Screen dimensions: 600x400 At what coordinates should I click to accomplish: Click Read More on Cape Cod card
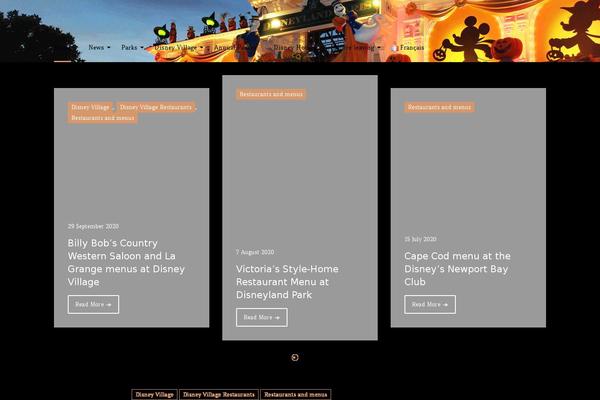[x=430, y=305]
